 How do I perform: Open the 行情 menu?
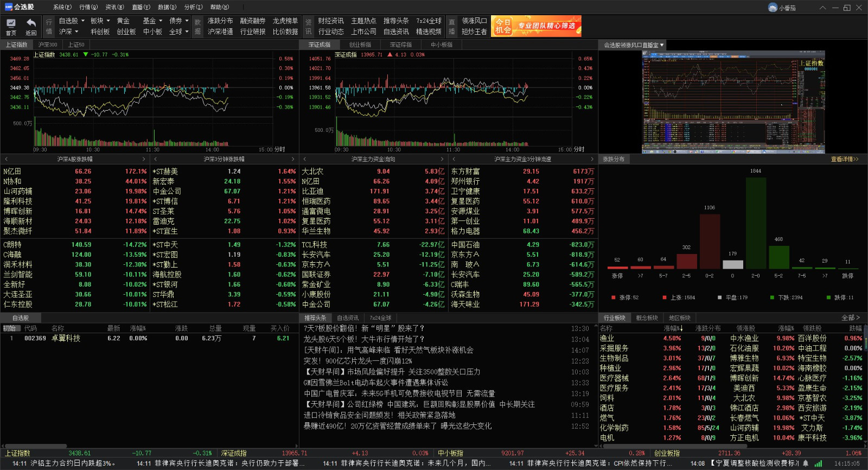point(88,7)
